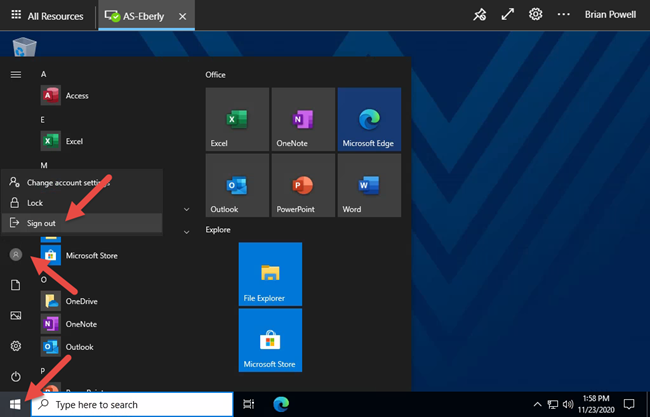Click the unpin toolbar icon
Screen dimensions: 650x417
pyautogui.click(x=480, y=15)
